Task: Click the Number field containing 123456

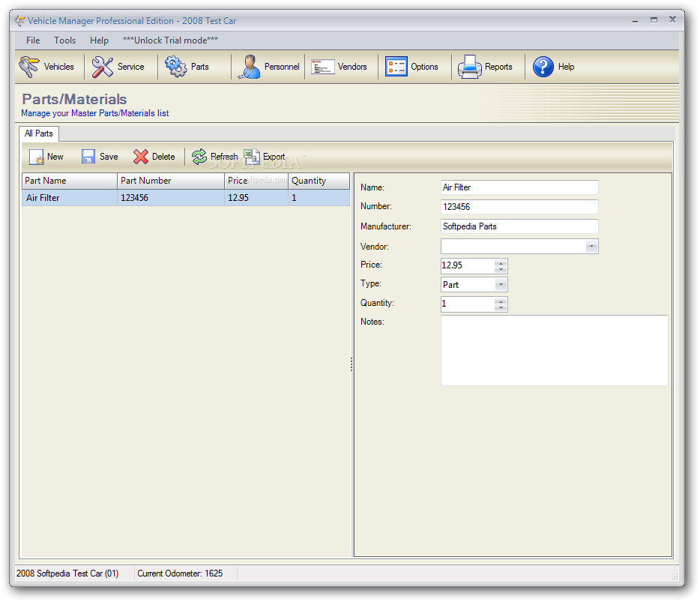Action: pyautogui.click(x=519, y=207)
